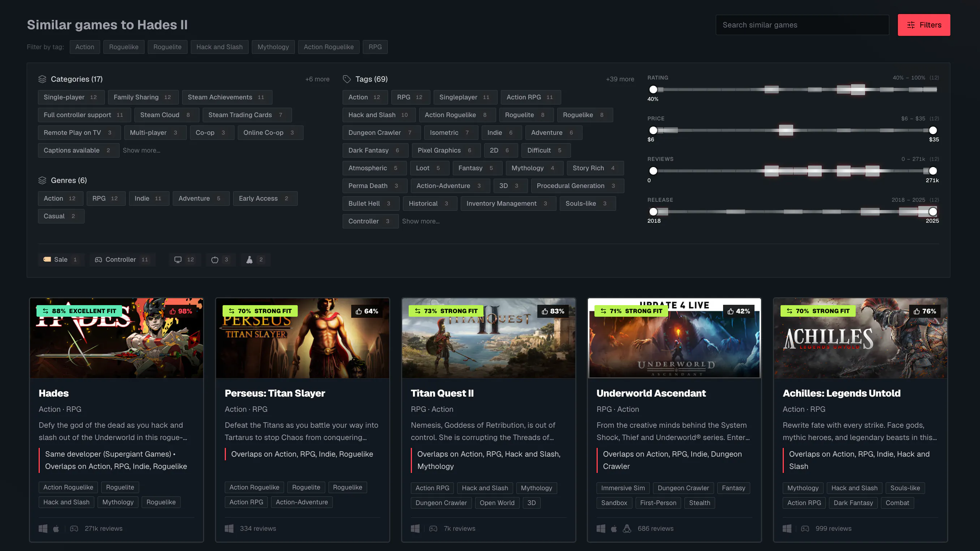Click the controller icon on the Hades card

[74, 529]
